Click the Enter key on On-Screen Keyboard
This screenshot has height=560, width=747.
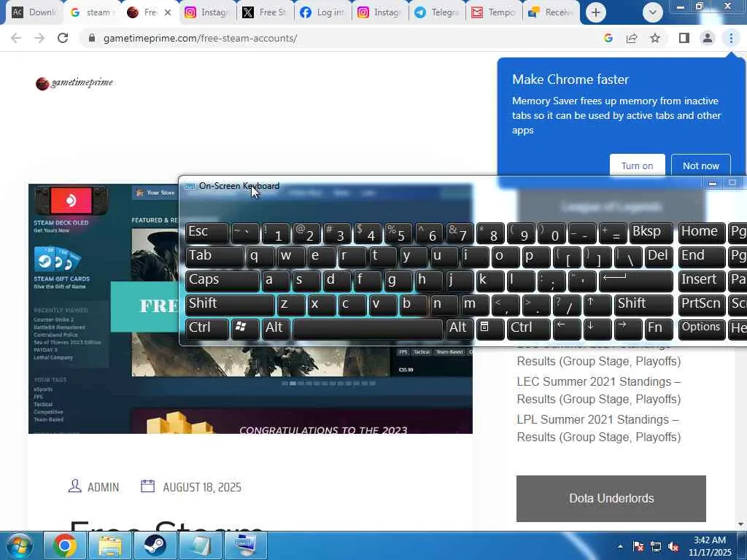pyautogui.click(x=636, y=281)
